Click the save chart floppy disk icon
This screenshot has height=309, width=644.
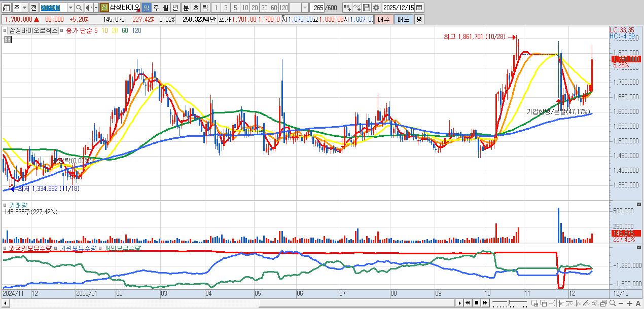click(x=367, y=8)
